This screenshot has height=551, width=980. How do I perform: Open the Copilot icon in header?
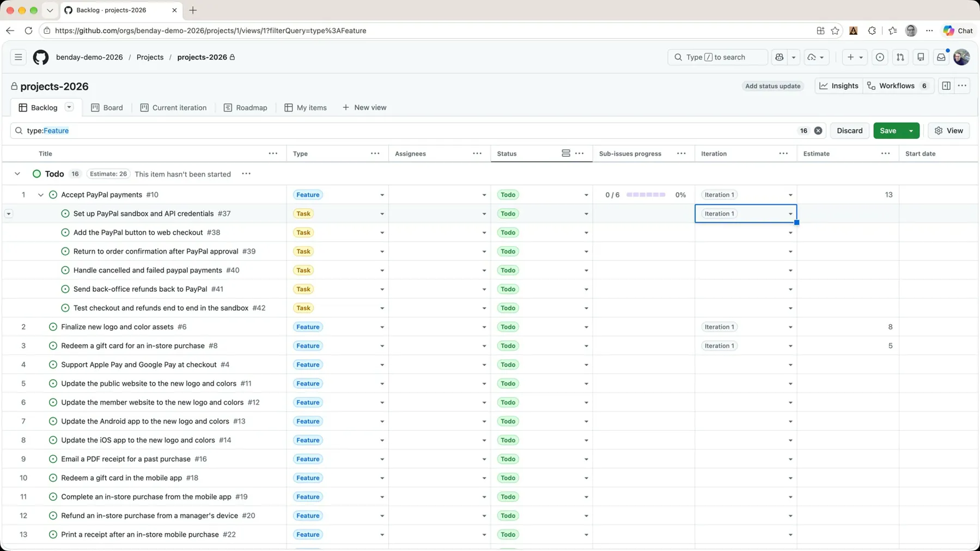point(780,57)
